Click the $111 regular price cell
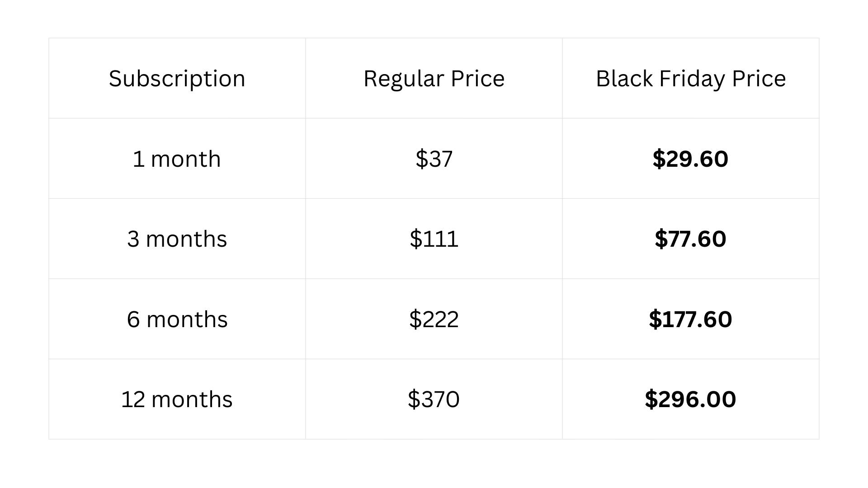 click(434, 239)
